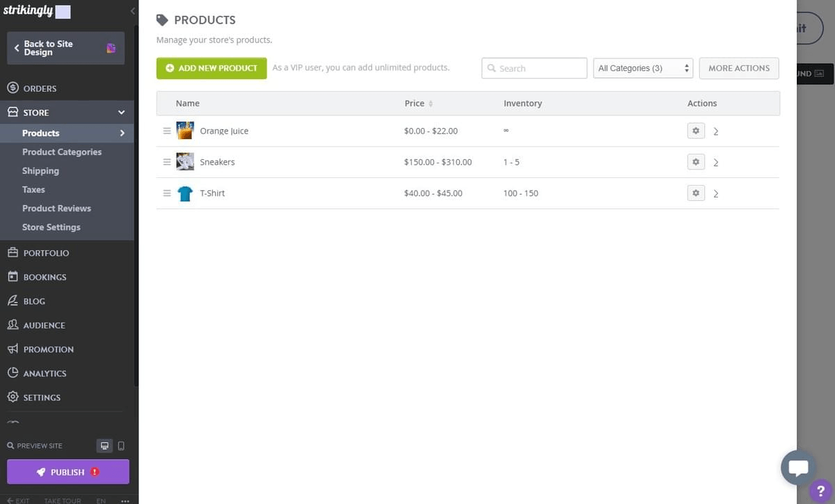Screen dimensions: 835x504
Task: Open the three-dot more options menu
Action: point(125,501)
